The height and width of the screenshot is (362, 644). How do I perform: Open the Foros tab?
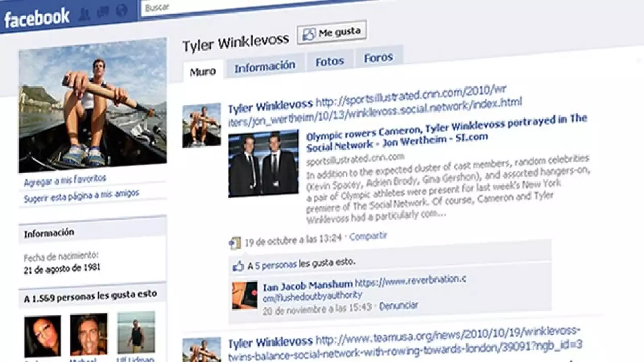click(379, 58)
